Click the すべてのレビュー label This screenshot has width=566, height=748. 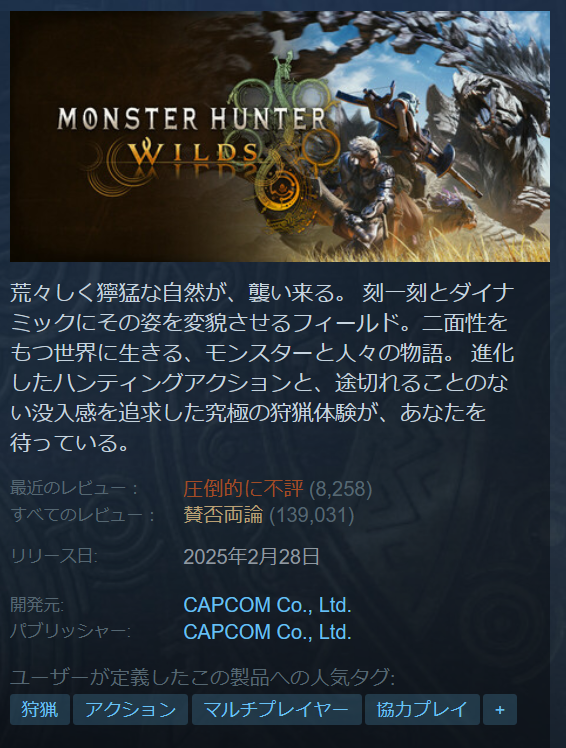(x=82, y=515)
